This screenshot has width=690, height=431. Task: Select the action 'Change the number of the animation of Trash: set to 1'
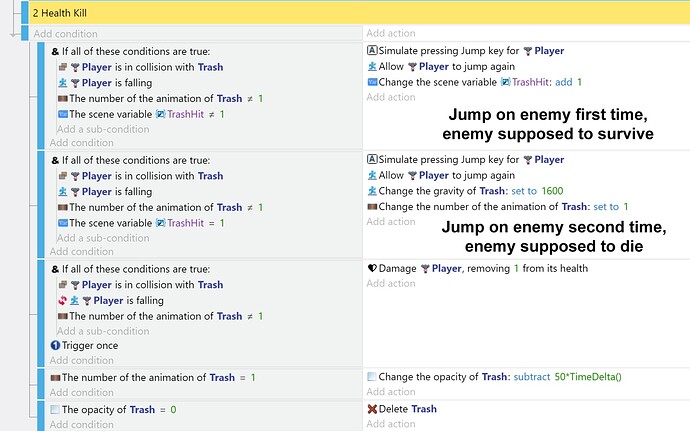(498, 207)
